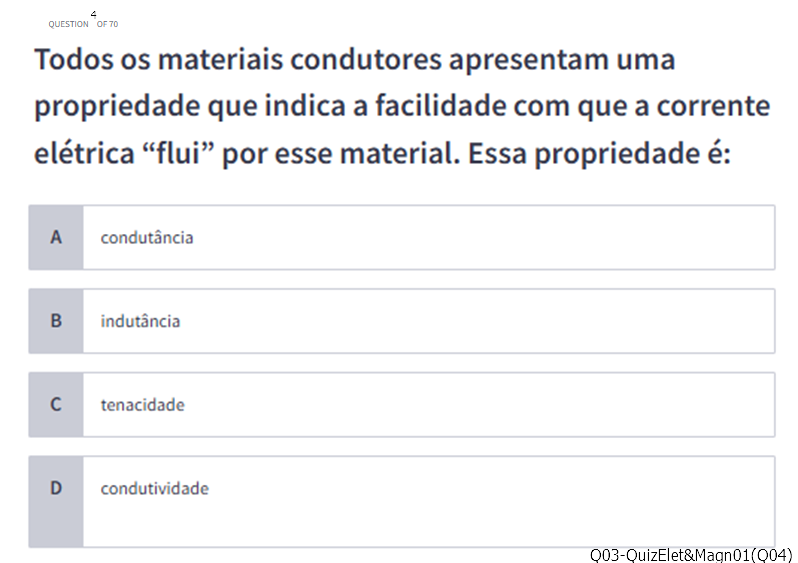Screen dimensions: 798x563
Task: Click the "condutância" answer text
Action: tap(147, 238)
